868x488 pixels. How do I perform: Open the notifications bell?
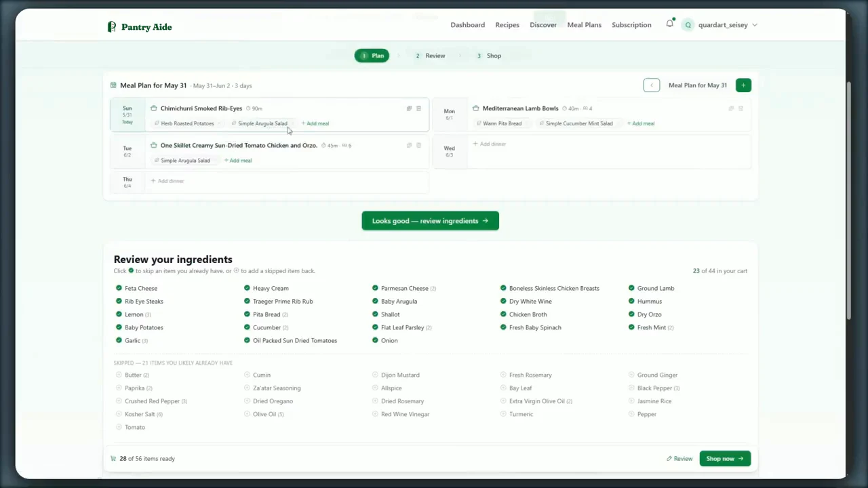coord(669,24)
